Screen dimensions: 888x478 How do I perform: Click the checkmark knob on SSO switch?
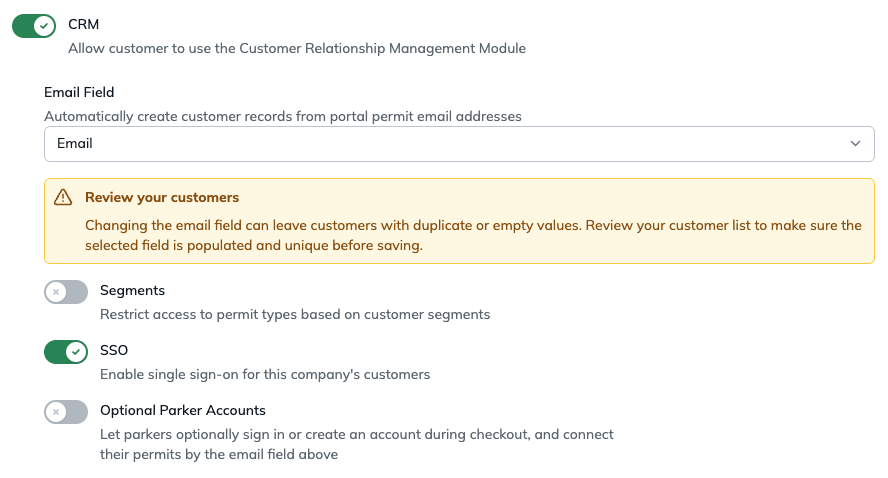(76, 352)
